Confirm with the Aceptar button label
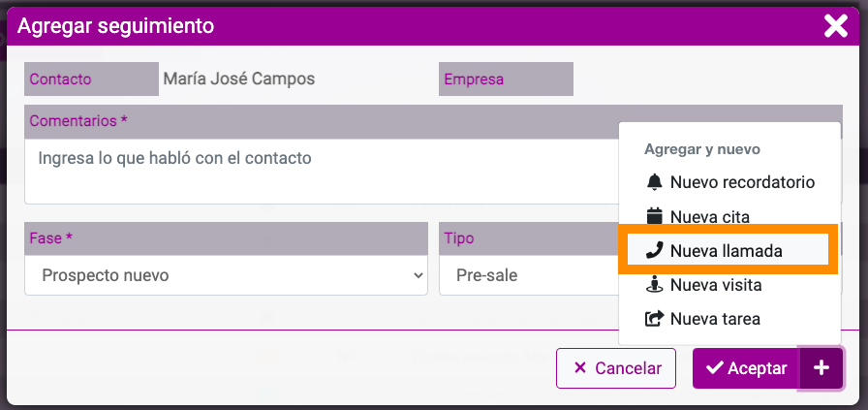This screenshot has height=410, width=868. [x=758, y=368]
